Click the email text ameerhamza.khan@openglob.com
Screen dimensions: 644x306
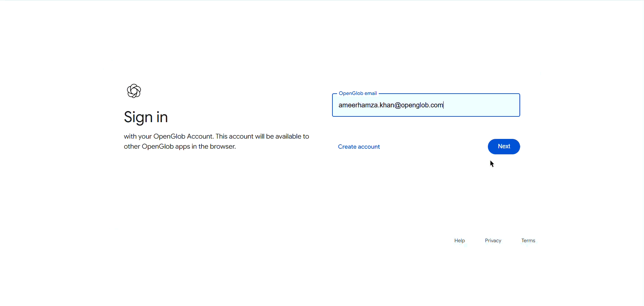coord(390,105)
